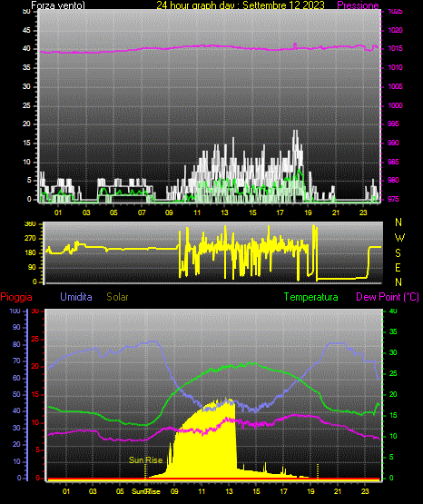Click the wind speed peak near hour 18
Screen dimensions: 423x504
point(296,132)
